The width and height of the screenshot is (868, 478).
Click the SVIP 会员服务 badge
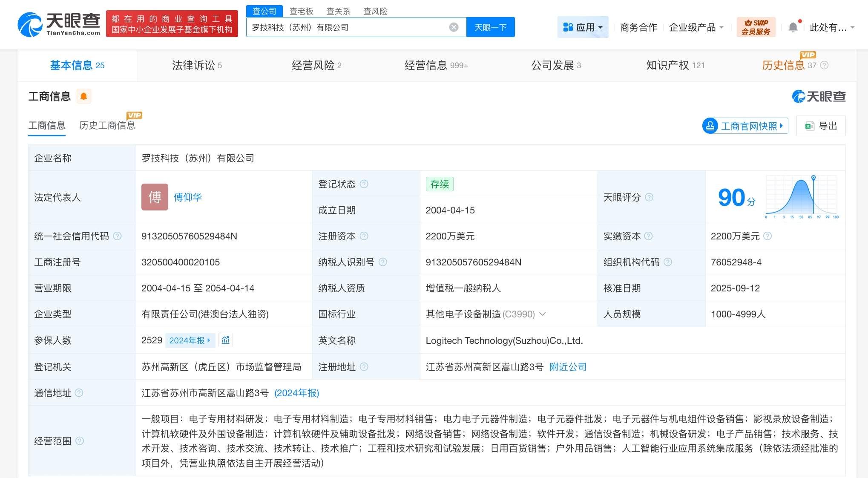click(x=756, y=27)
